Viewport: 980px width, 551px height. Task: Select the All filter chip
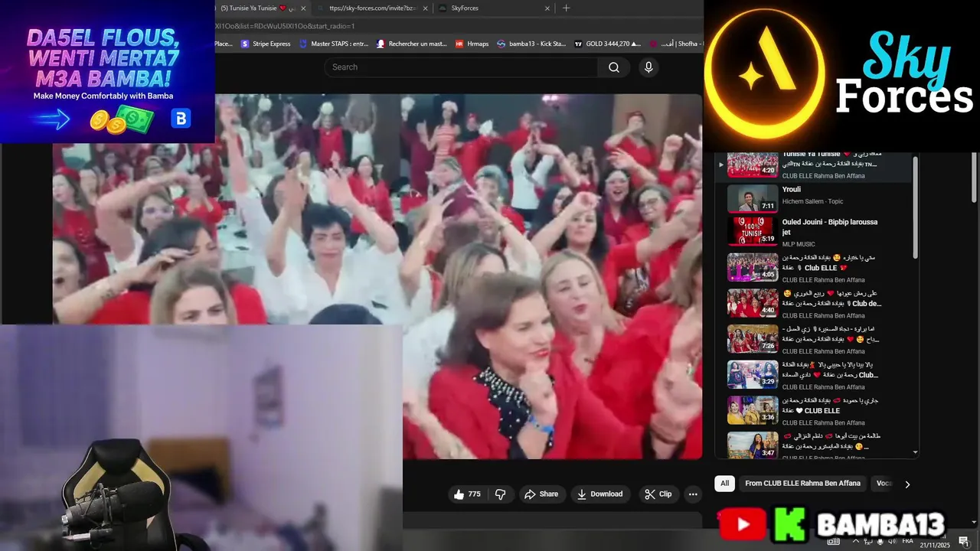point(724,484)
